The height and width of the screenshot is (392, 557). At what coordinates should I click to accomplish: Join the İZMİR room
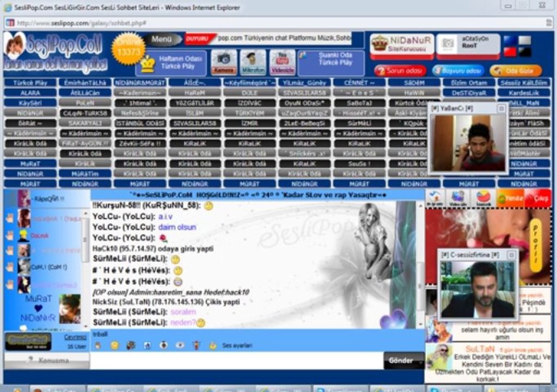249,123
